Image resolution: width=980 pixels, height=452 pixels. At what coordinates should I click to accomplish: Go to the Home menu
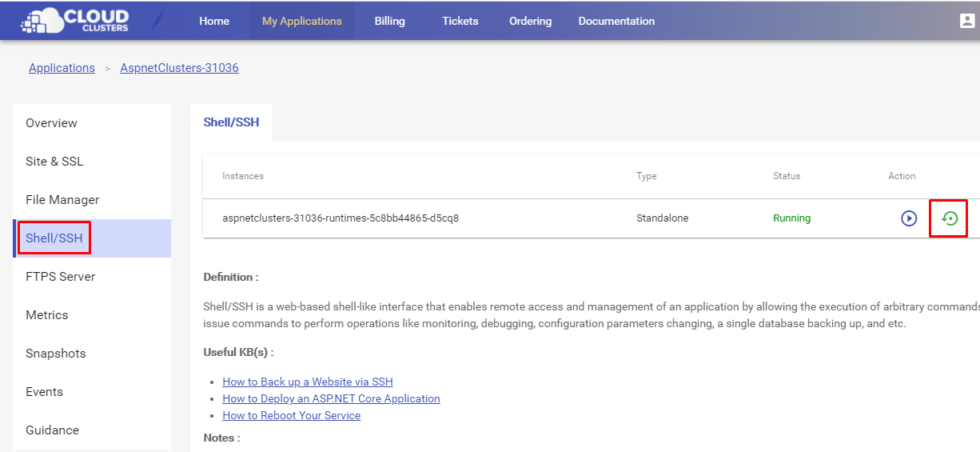[x=214, y=22]
